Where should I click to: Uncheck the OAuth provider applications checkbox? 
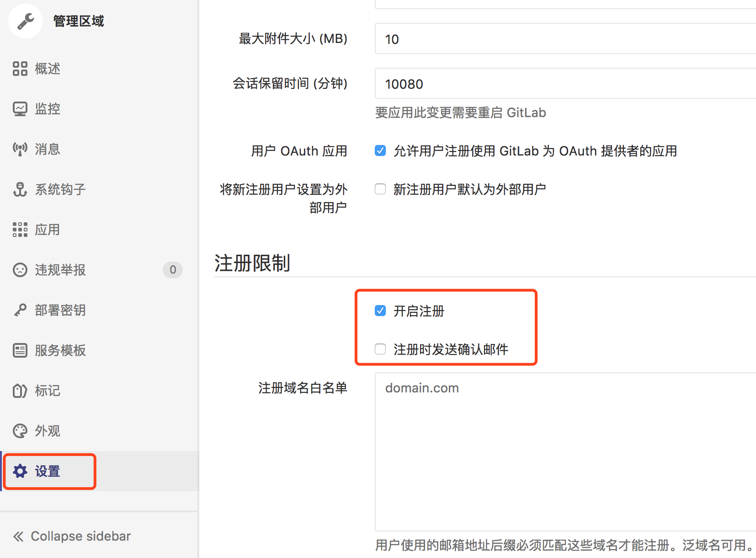(x=380, y=150)
